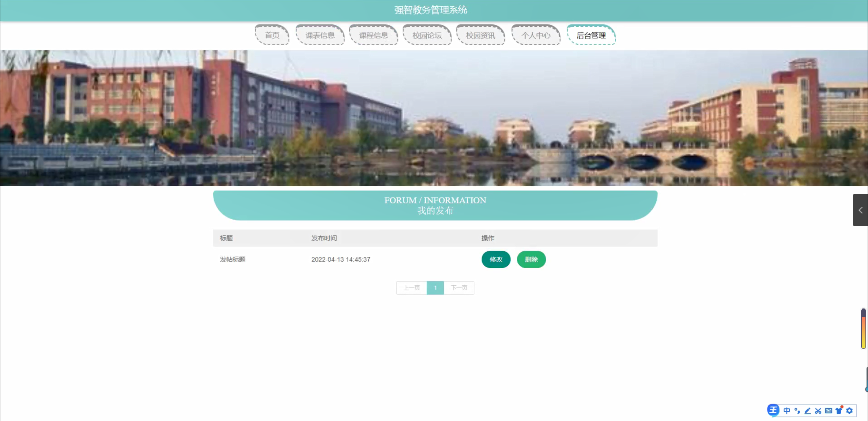This screenshot has height=421, width=868.
Task: Open the Sogou input method logo menu
Action: pyautogui.click(x=774, y=410)
